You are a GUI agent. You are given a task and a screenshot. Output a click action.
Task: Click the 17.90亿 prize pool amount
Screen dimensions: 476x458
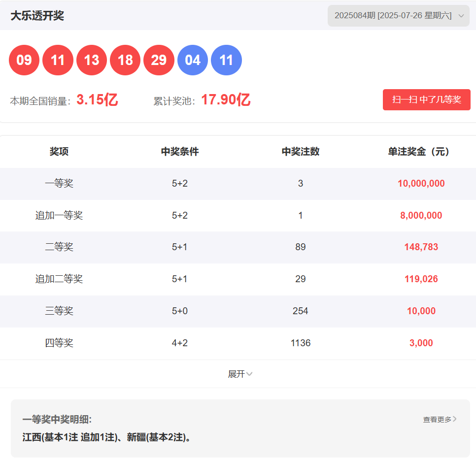point(226,100)
